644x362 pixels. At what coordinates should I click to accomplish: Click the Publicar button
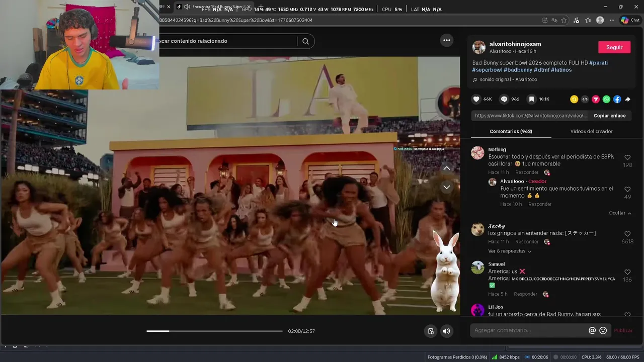pyautogui.click(x=623, y=330)
